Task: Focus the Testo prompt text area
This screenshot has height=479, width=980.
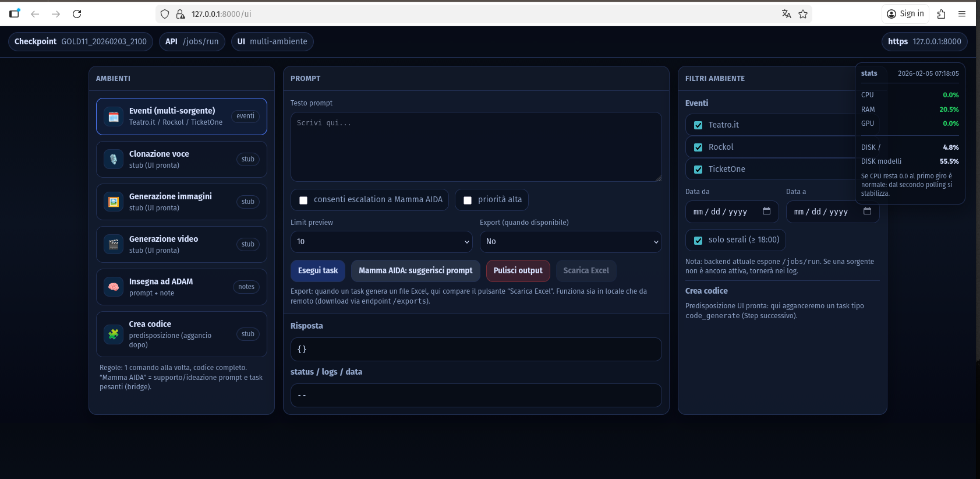Action: coord(476,147)
